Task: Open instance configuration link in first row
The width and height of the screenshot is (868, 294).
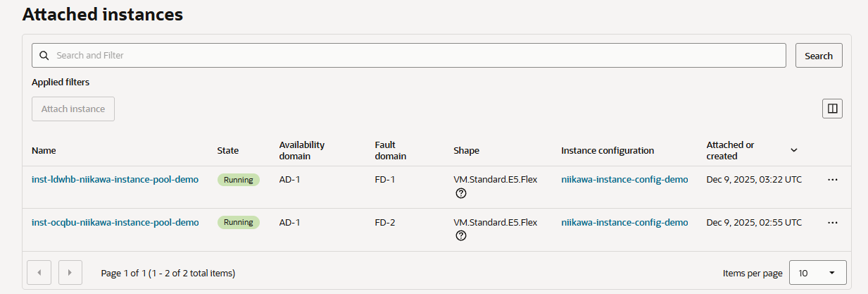Action: click(624, 180)
